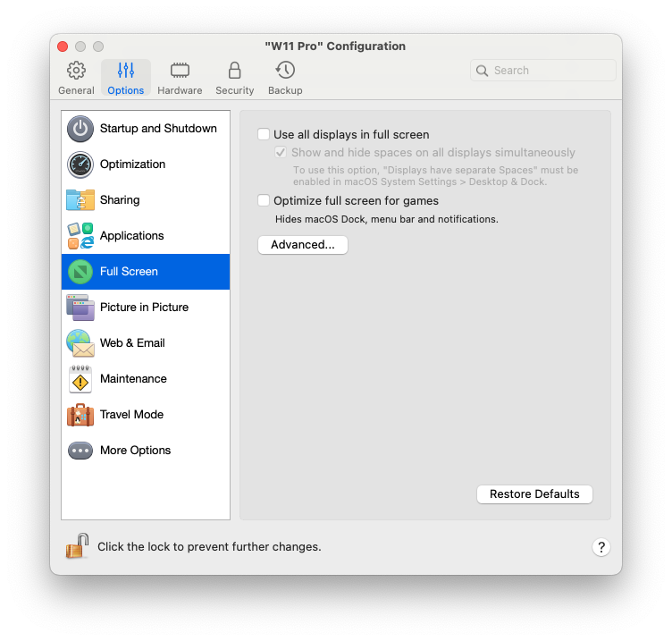The width and height of the screenshot is (672, 641).
Task: Click the Startup and Shutdown power icon
Action: 80,129
